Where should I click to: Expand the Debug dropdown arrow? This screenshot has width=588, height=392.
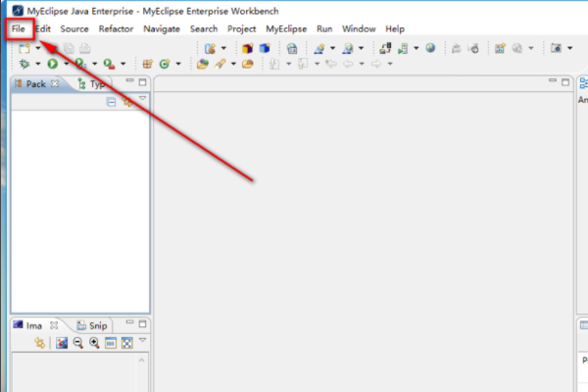click(x=38, y=64)
